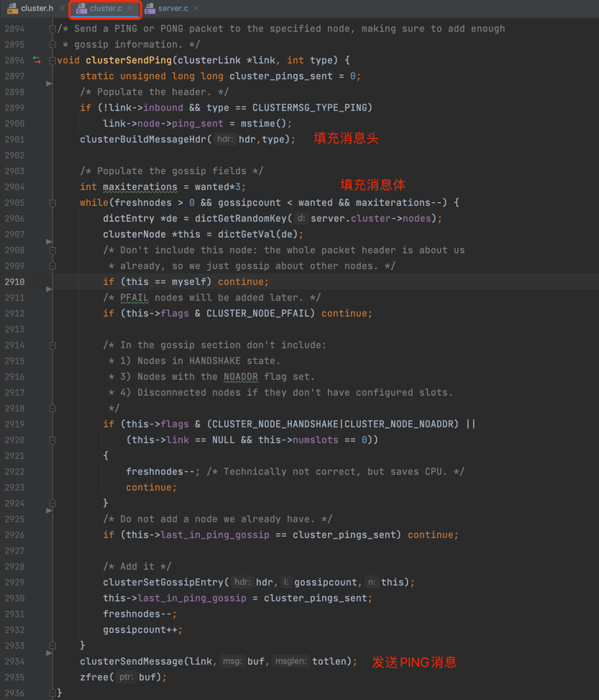The width and height of the screenshot is (599, 700).
Task: Click the clusterSetGossipEntry call
Action: pyautogui.click(x=163, y=582)
